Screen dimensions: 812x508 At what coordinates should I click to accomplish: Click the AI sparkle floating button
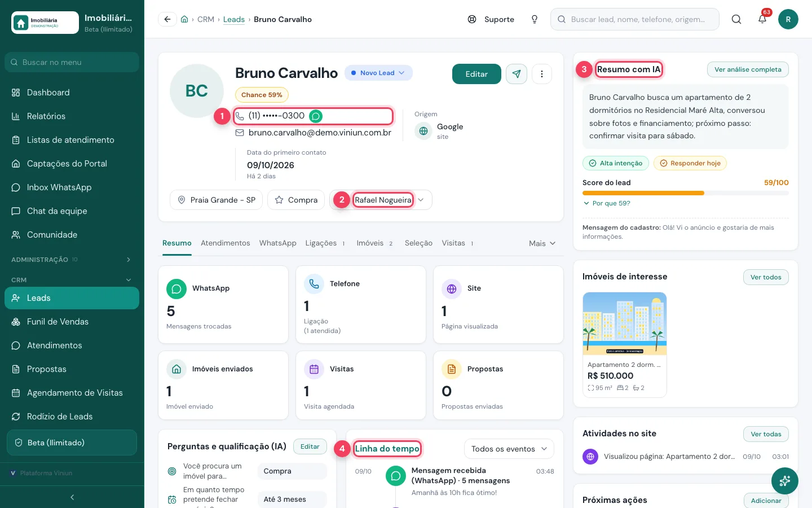(785, 481)
